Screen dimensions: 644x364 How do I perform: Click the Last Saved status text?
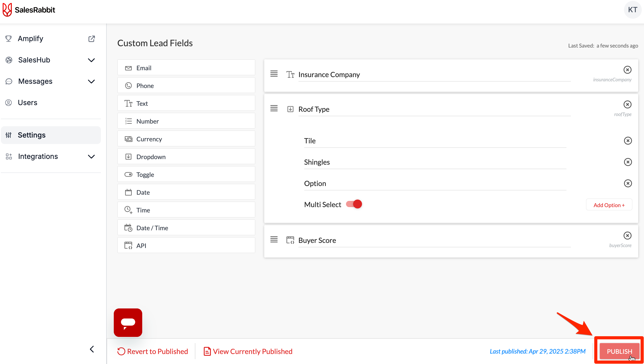603,46
